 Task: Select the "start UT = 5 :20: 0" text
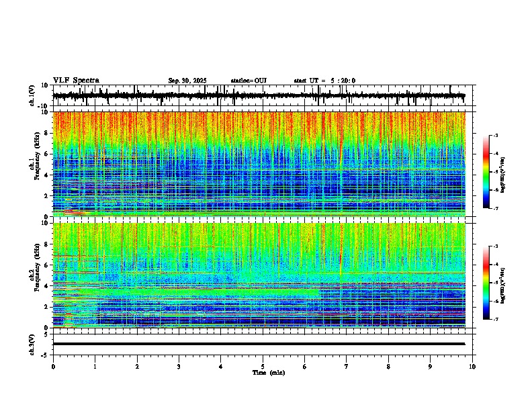[324, 81]
